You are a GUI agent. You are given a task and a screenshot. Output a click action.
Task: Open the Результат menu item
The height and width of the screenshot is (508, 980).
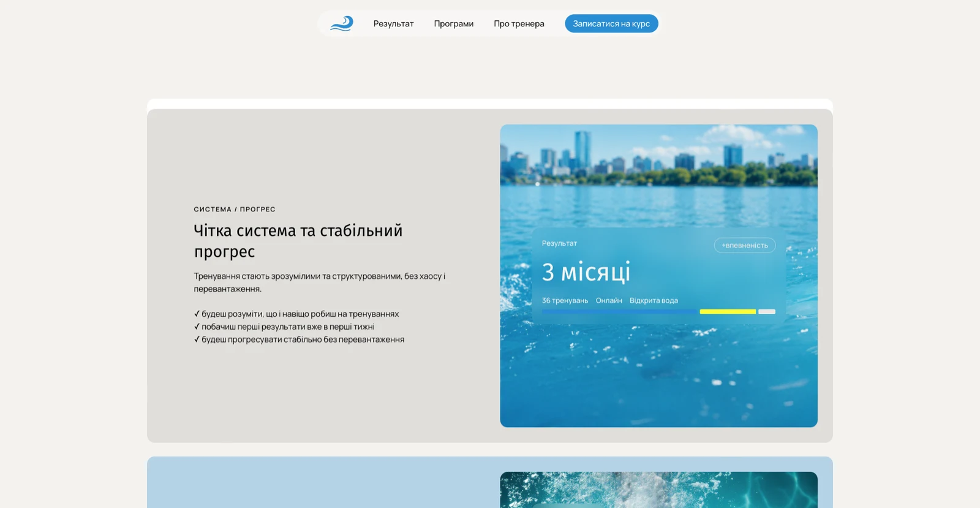click(x=393, y=24)
